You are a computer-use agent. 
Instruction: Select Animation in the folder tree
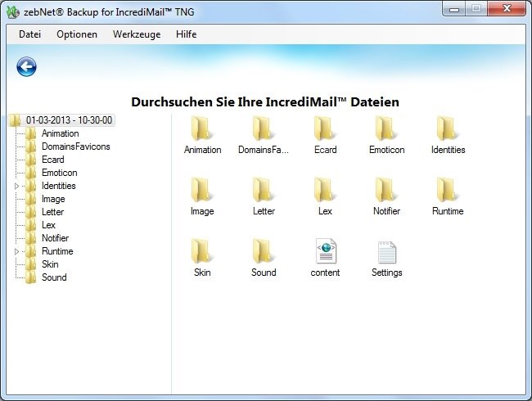pos(61,133)
